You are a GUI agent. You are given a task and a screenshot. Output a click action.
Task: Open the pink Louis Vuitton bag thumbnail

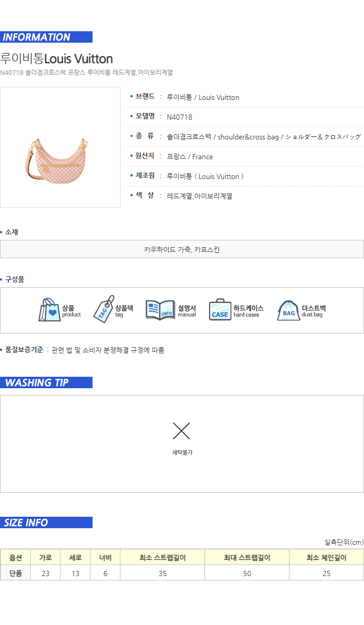pyautogui.click(x=60, y=147)
